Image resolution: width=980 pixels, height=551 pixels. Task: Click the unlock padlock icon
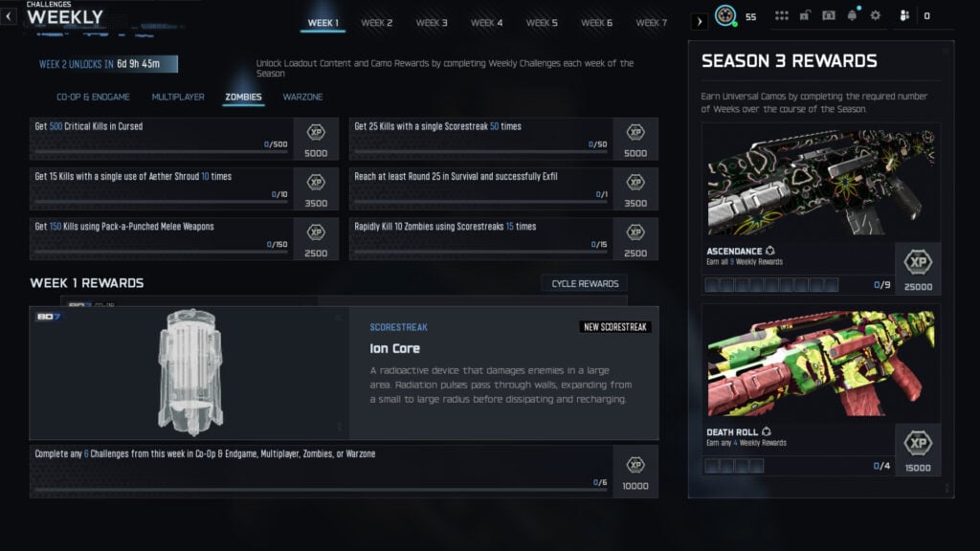805,15
